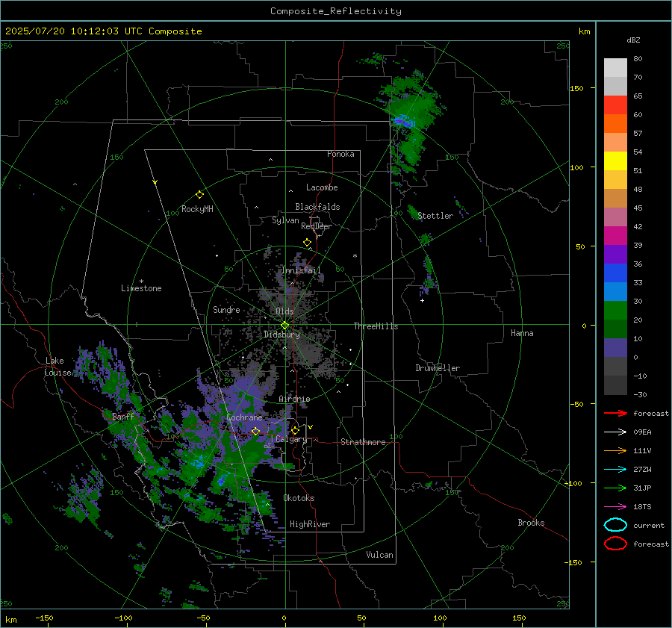Click the Limestone label

[x=141, y=288]
